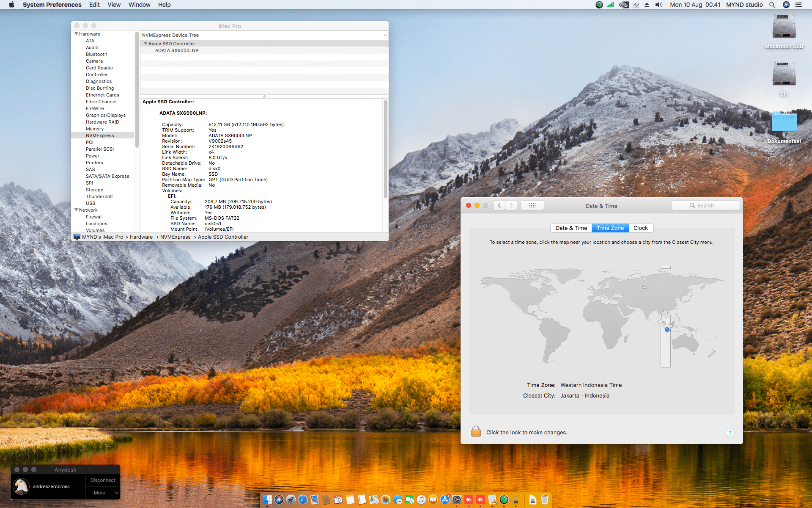Select ADATA SX6000LNP in device tree
The image size is (812, 508).
[177, 50]
